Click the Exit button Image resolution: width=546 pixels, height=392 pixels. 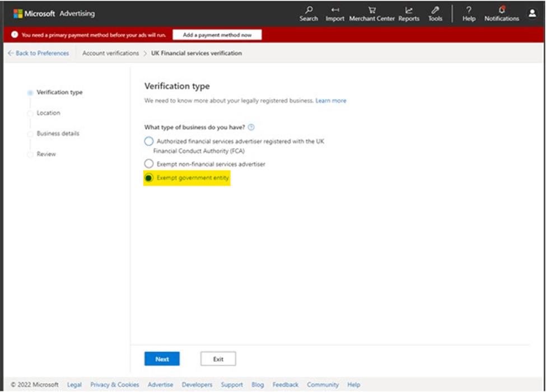click(218, 358)
